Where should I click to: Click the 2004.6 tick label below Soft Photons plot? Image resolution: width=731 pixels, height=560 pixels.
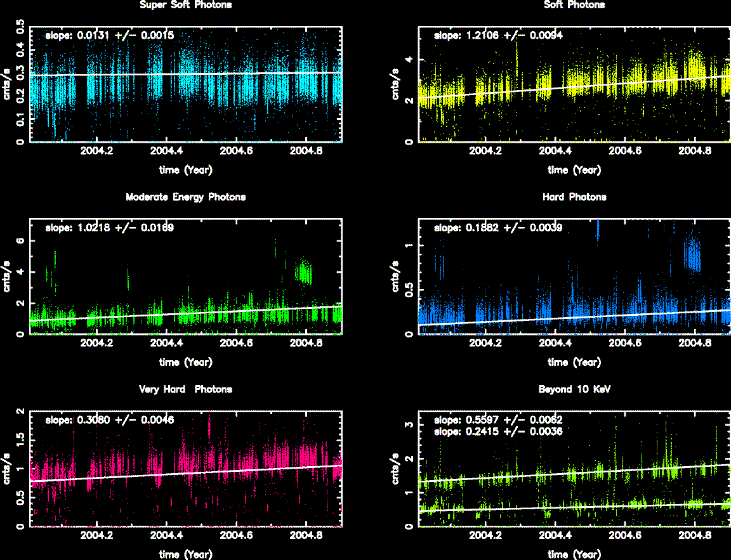pos(626,152)
